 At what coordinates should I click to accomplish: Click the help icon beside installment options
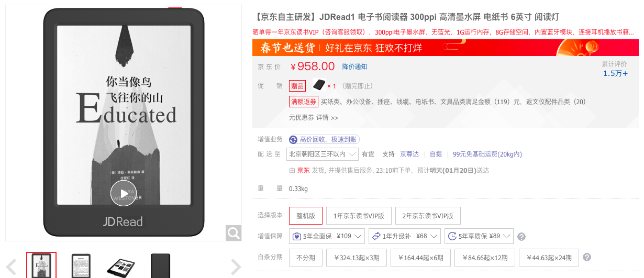(x=587, y=257)
